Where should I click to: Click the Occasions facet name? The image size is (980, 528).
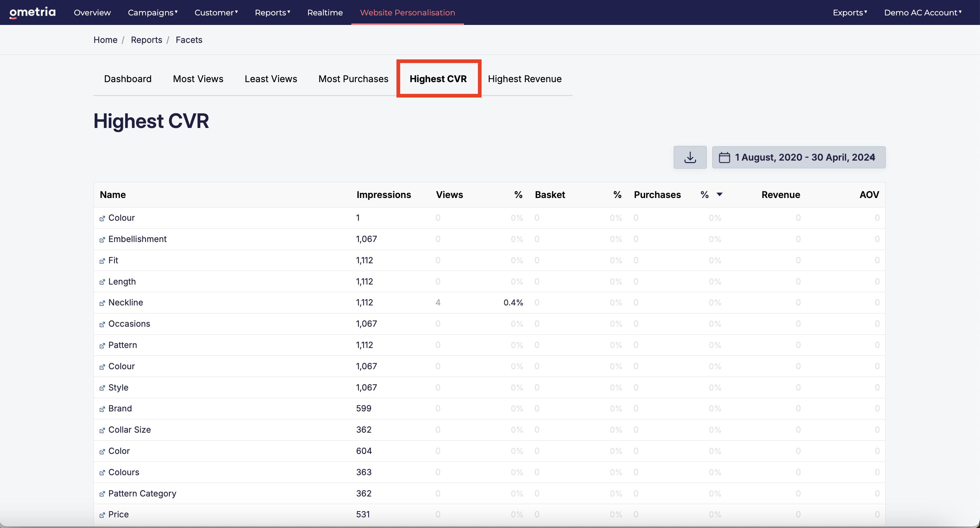[129, 324]
